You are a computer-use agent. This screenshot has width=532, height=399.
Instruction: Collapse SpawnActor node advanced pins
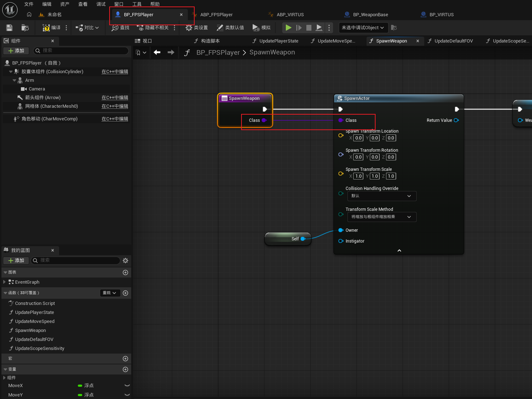click(399, 251)
